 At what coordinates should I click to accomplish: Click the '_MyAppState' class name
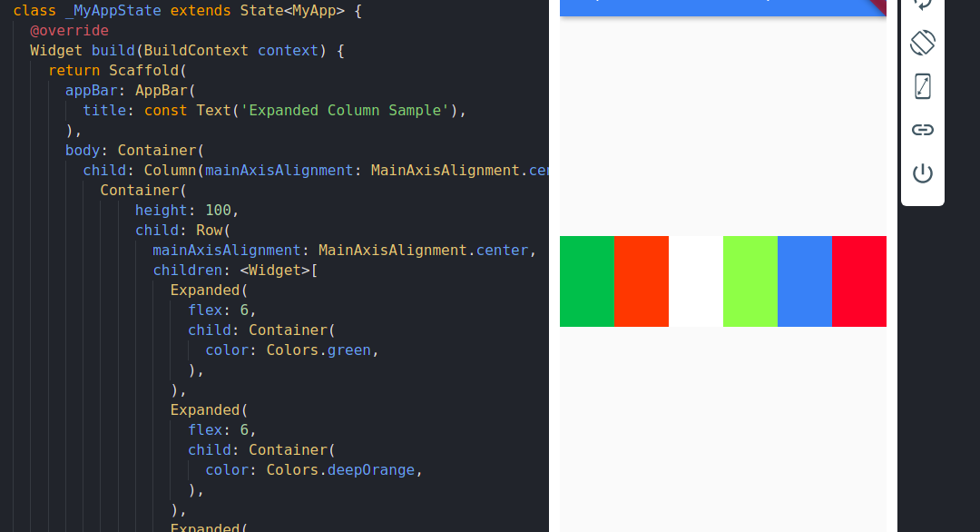point(113,11)
